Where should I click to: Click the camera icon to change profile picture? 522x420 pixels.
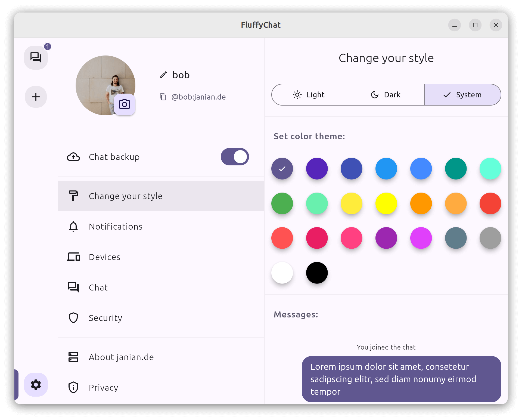coord(125,104)
